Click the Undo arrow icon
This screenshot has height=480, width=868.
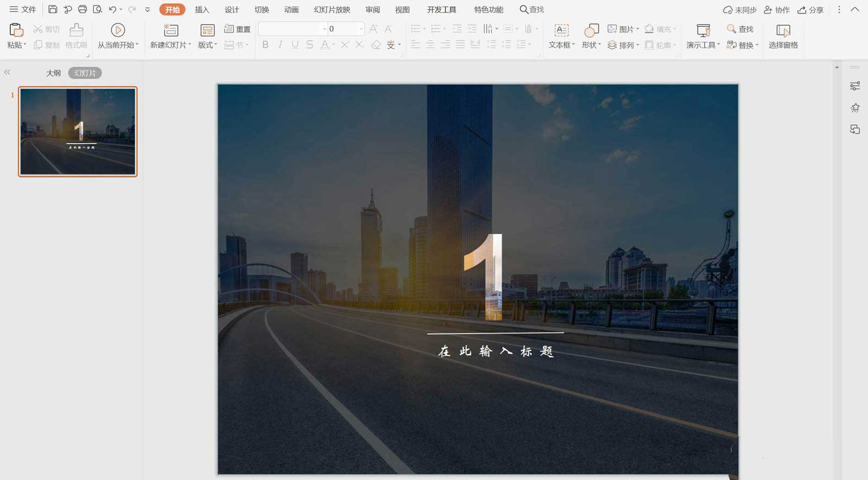click(112, 9)
